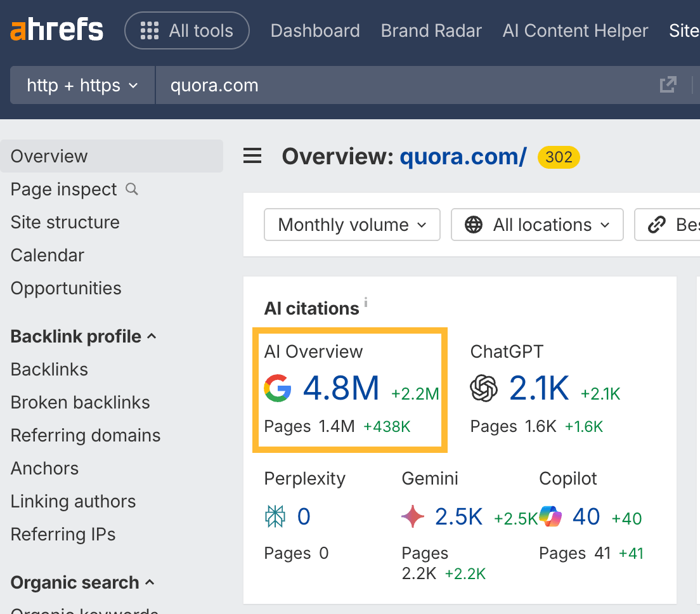Collapse the Backlink profile section
700x614 pixels.
click(152, 336)
